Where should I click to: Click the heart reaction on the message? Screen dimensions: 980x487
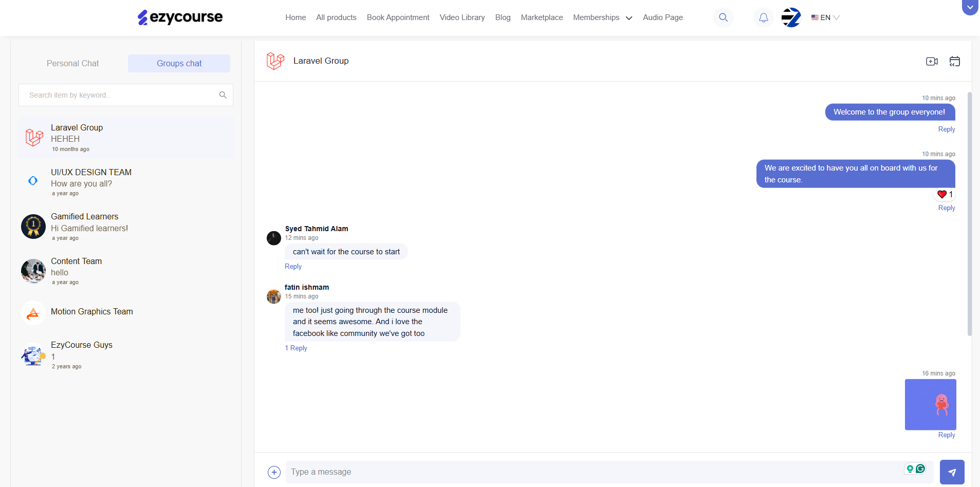[942, 194]
